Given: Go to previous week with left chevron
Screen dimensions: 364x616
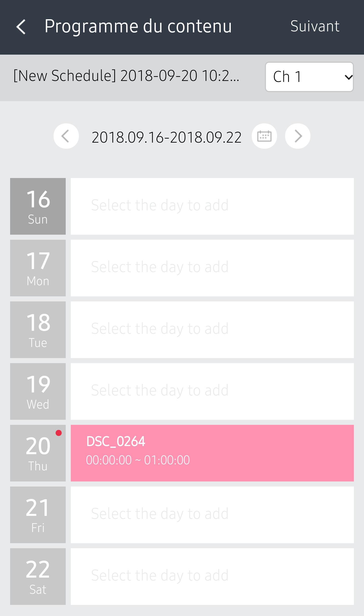Looking at the screenshot, I should point(66,136).
